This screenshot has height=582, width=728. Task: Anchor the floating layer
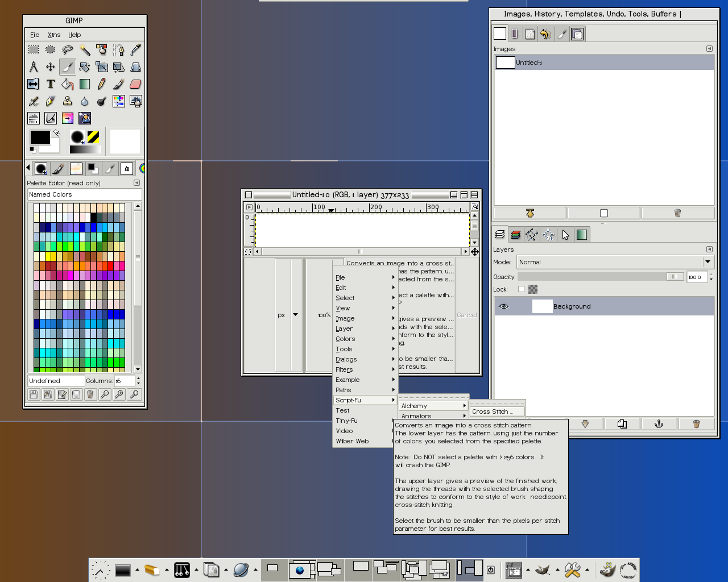click(659, 424)
